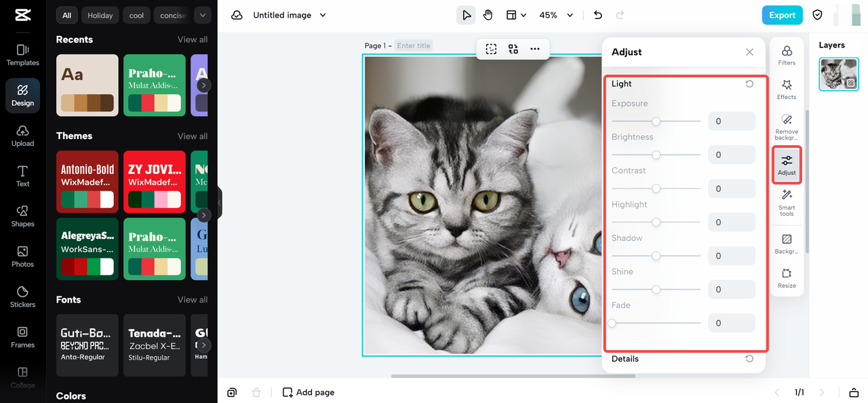Open the Untitled image title dropdown
The height and width of the screenshot is (403, 868).
290,15
